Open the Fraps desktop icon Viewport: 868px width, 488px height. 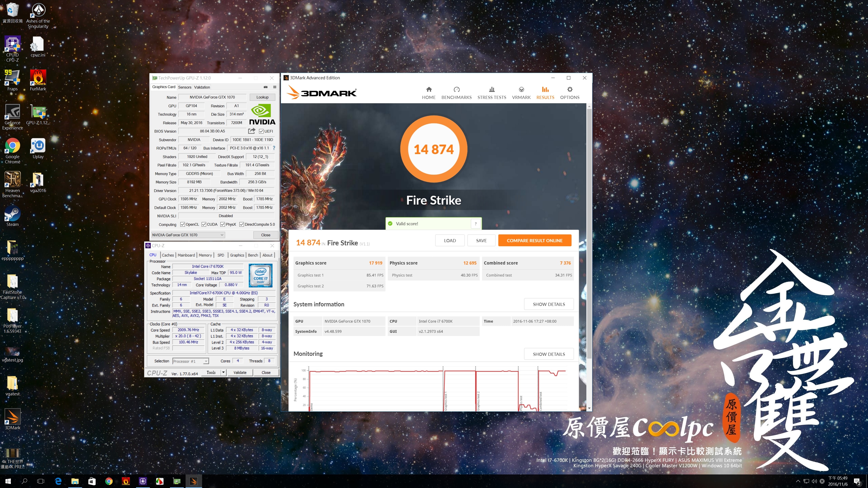12,80
